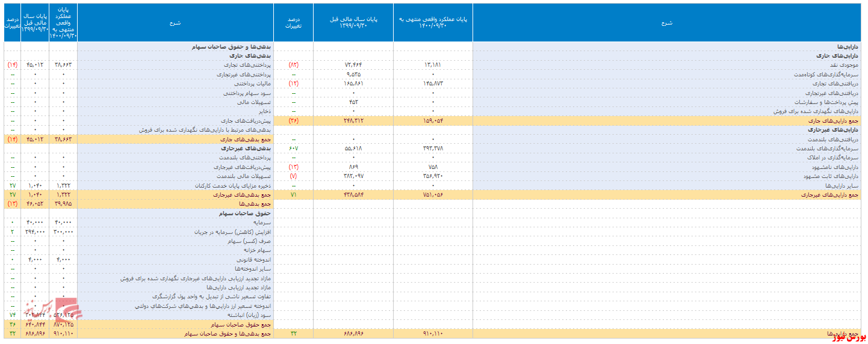Click equity total value '۸۷۰,۱۲۵'

click(63, 324)
